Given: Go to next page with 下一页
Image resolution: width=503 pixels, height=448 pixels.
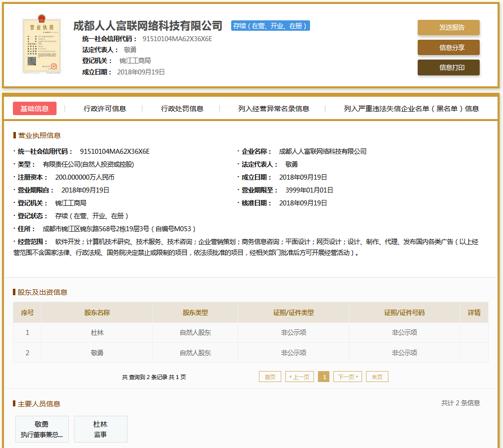Looking at the screenshot, I should pyautogui.click(x=347, y=377).
